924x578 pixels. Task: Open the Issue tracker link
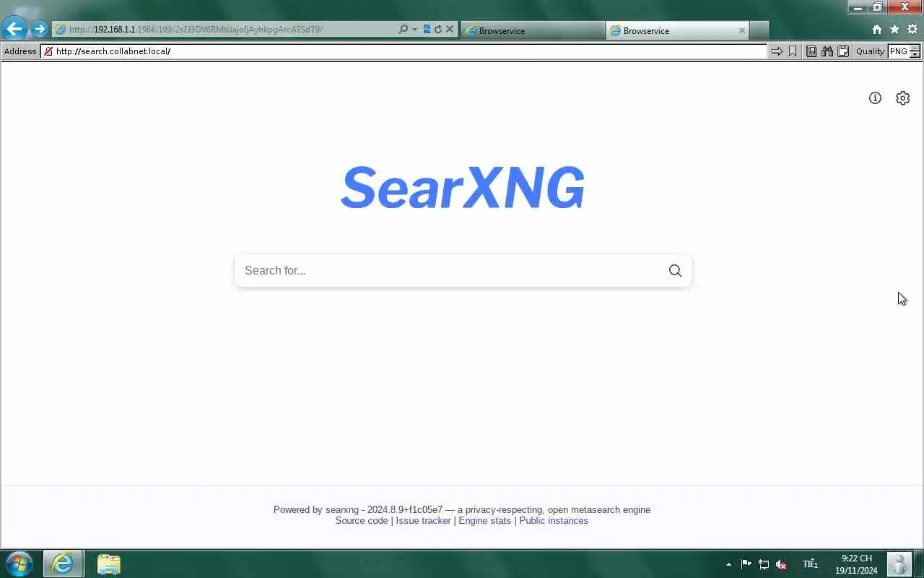tap(423, 520)
